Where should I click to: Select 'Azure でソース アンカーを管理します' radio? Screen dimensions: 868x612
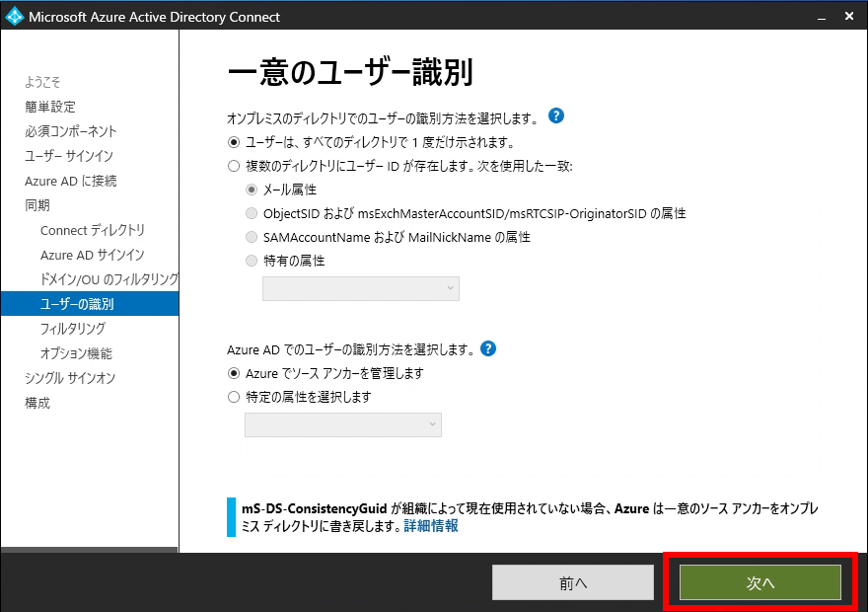(x=234, y=373)
